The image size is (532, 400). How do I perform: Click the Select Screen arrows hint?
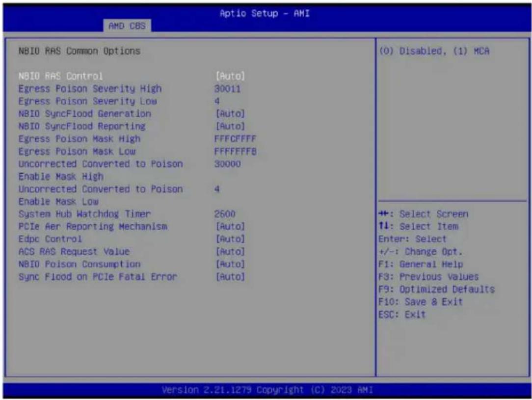click(424, 214)
